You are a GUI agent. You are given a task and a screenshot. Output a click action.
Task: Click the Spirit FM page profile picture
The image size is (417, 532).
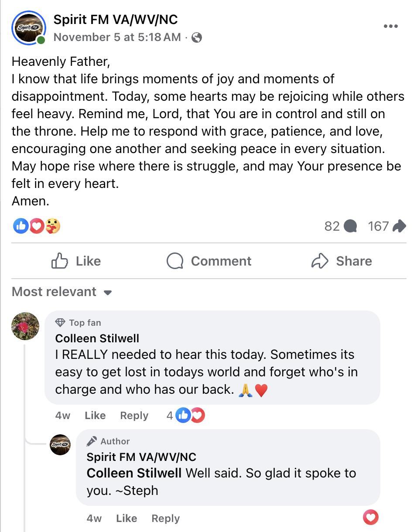(x=29, y=28)
